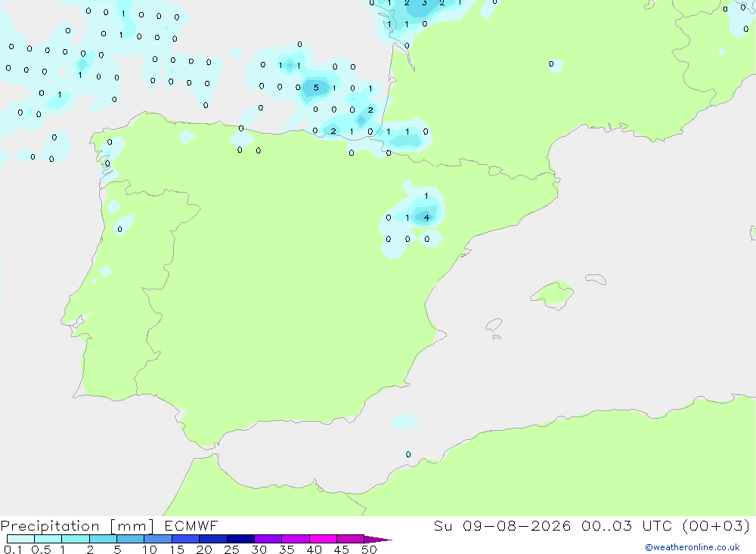Pick the 30–35 mm violet legend box
Viewport: 756px width, 554px height.
[x=268, y=539]
